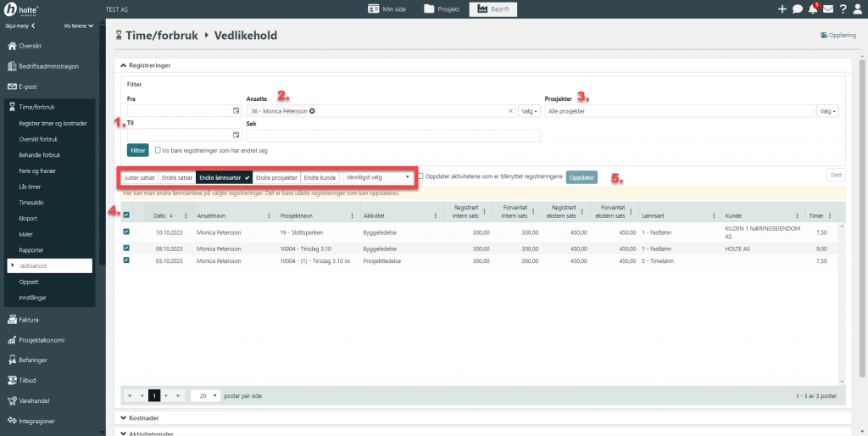Select the Endre prosjekter option
The width and height of the screenshot is (868, 436).
276,177
